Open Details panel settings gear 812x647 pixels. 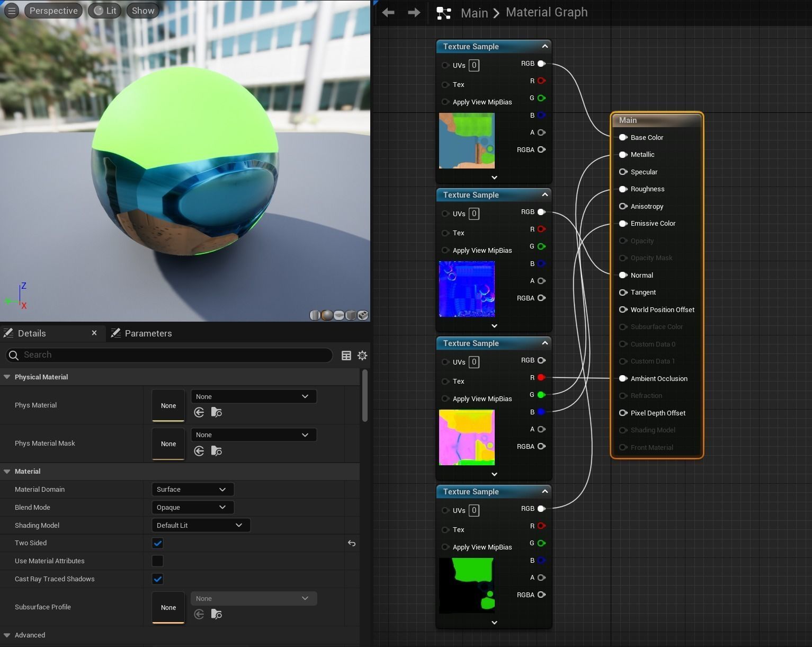pos(362,356)
